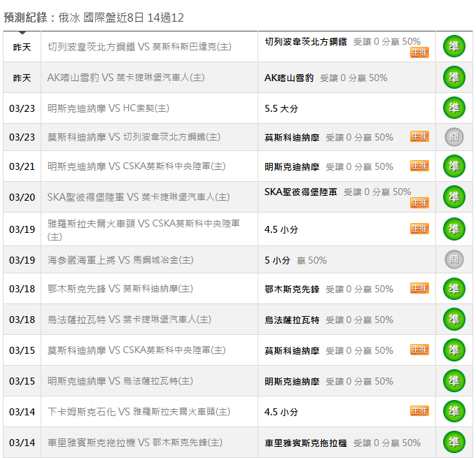Select match 海參崴海軍上將 VS 馬鋼城冶金(主)
Image resolution: width=476 pixels, height=458 pixels.
click(120, 260)
